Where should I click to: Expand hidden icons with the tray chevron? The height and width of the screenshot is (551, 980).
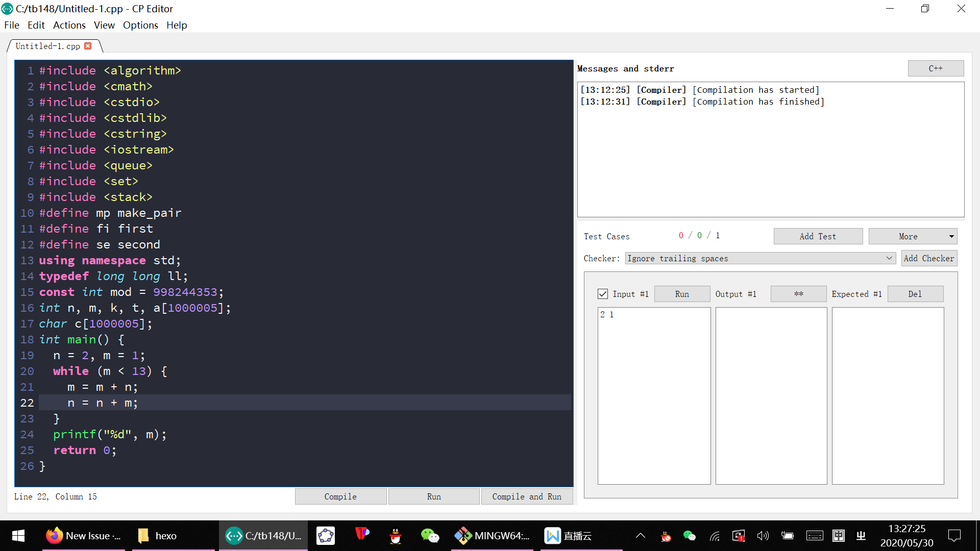pyautogui.click(x=640, y=536)
